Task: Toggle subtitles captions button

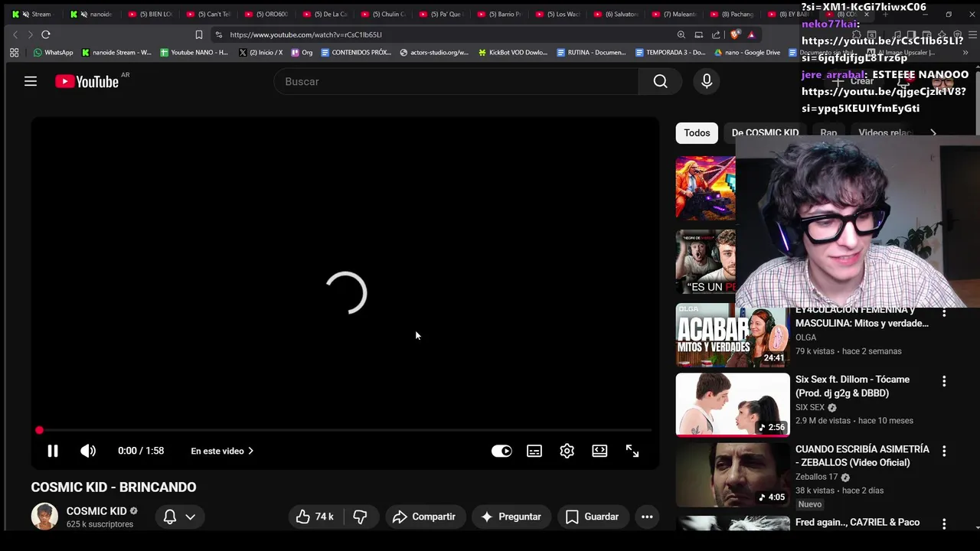Action: (534, 451)
